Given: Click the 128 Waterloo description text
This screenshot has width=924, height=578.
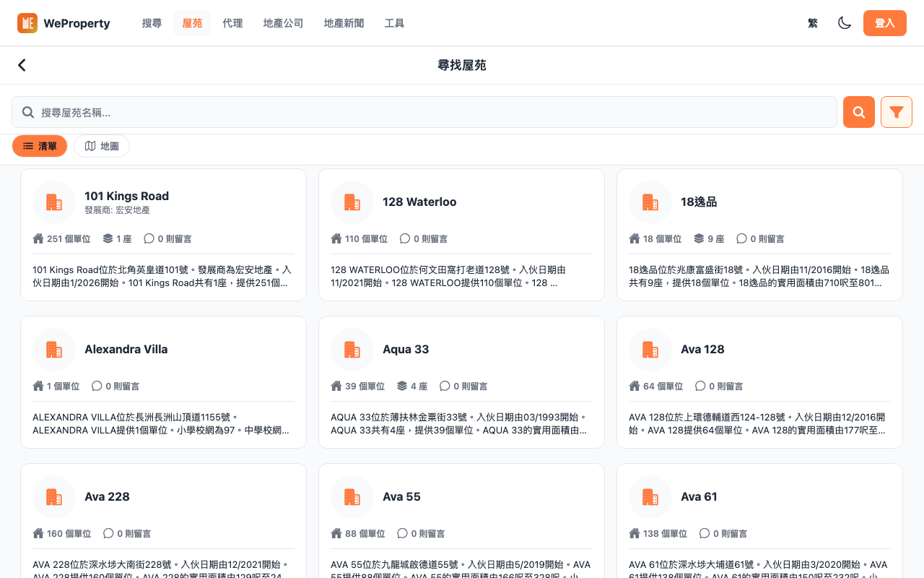Looking at the screenshot, I should [x=461, y=276].
